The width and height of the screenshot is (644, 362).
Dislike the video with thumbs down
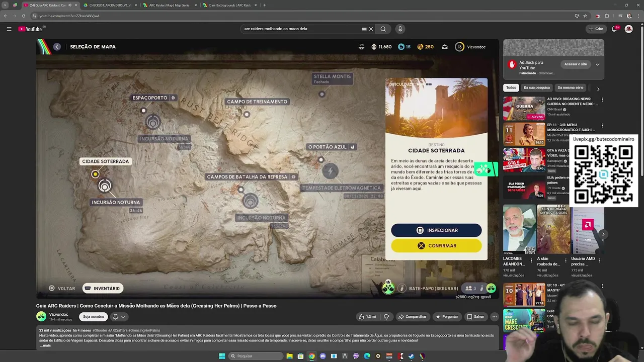[386, 317]
